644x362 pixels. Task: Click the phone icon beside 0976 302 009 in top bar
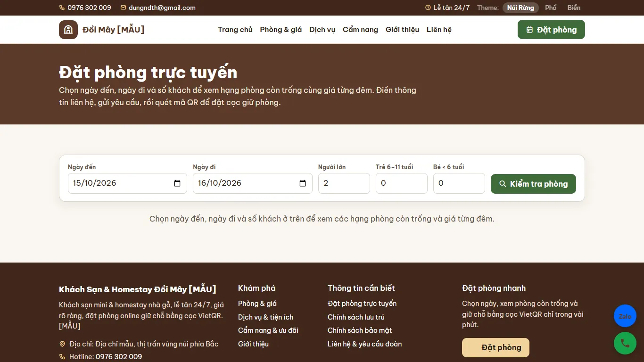coord(62,8)
